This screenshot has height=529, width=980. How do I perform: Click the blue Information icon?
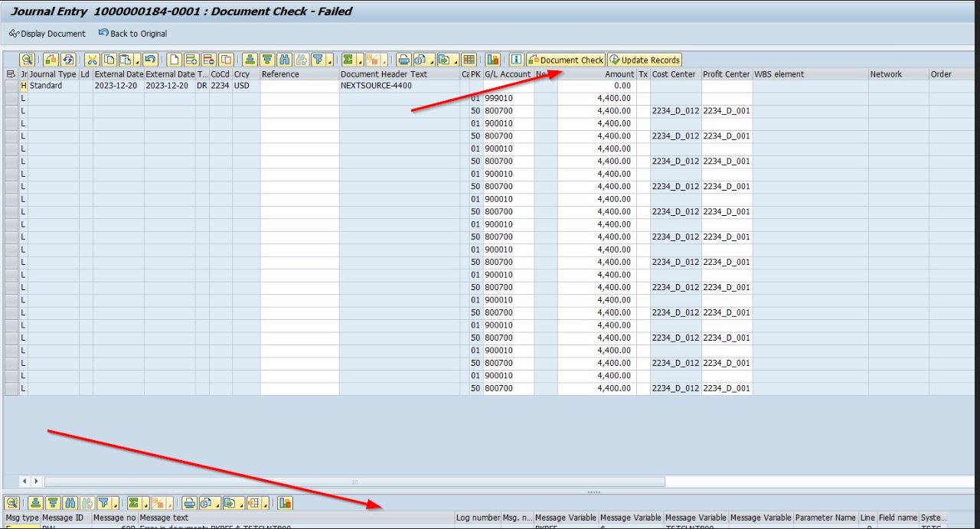tap(517, 60)
